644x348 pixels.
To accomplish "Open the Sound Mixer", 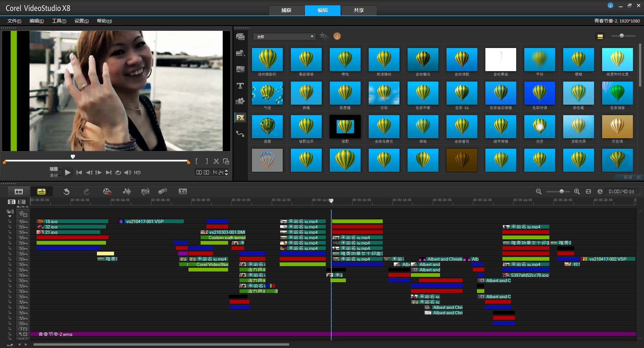I will tap(127, 192).
